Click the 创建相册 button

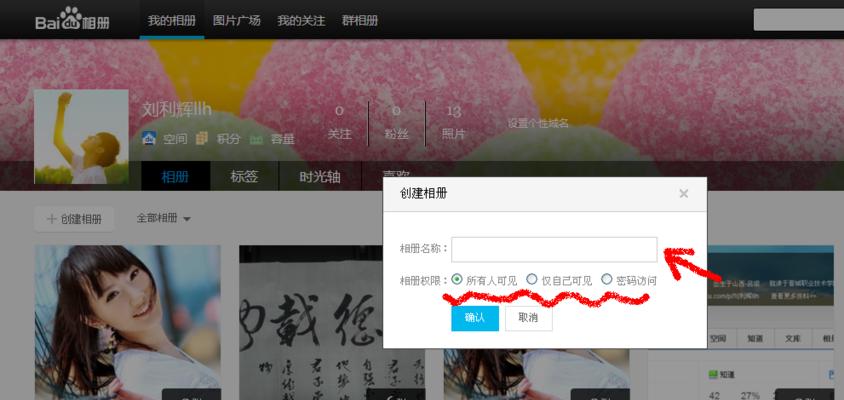coord(74,219)
